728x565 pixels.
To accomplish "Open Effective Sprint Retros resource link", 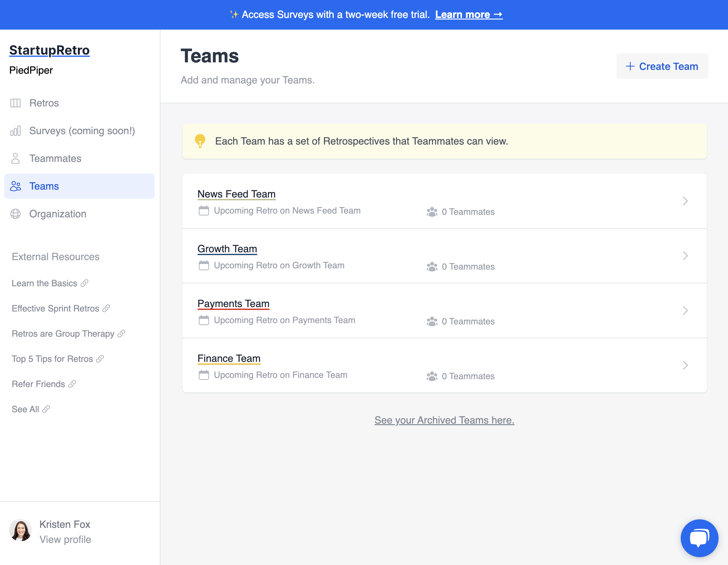I will click(55, 309).
